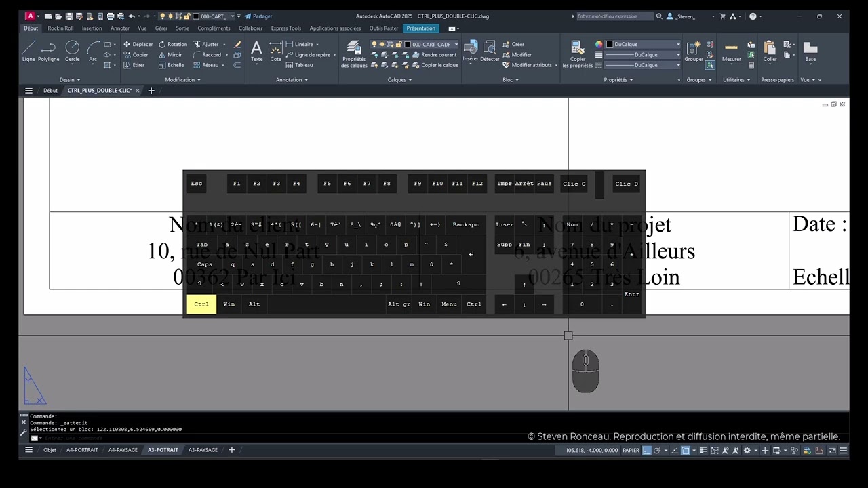The image size is (868, 488).
Task: Expand the Annotation panel
Action: [x=292, y=80]
